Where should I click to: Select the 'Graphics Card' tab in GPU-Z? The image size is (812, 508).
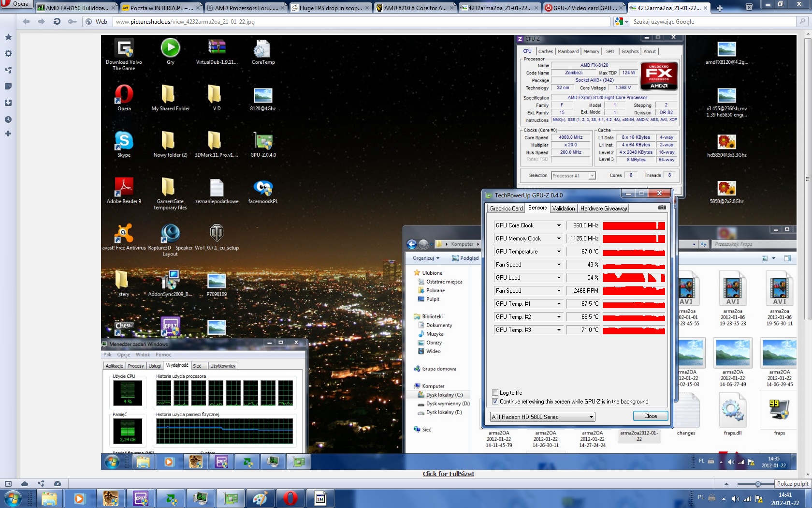click(506, 208)
